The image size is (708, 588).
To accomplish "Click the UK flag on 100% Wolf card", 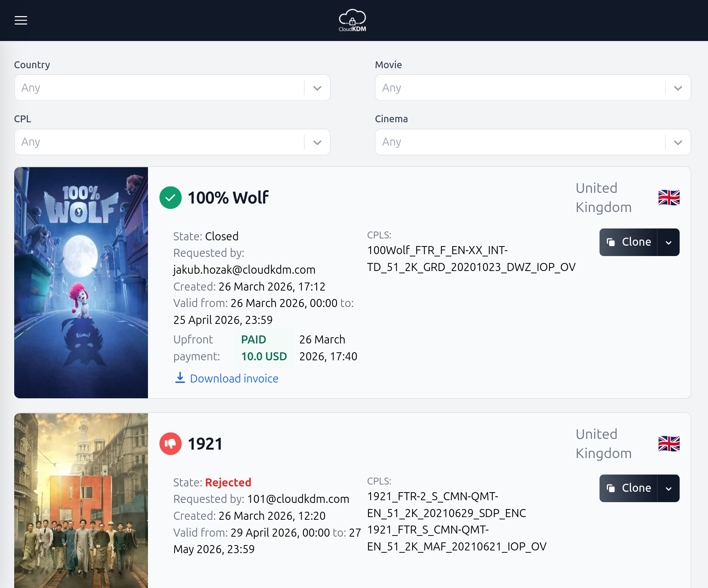I will 669,198.
